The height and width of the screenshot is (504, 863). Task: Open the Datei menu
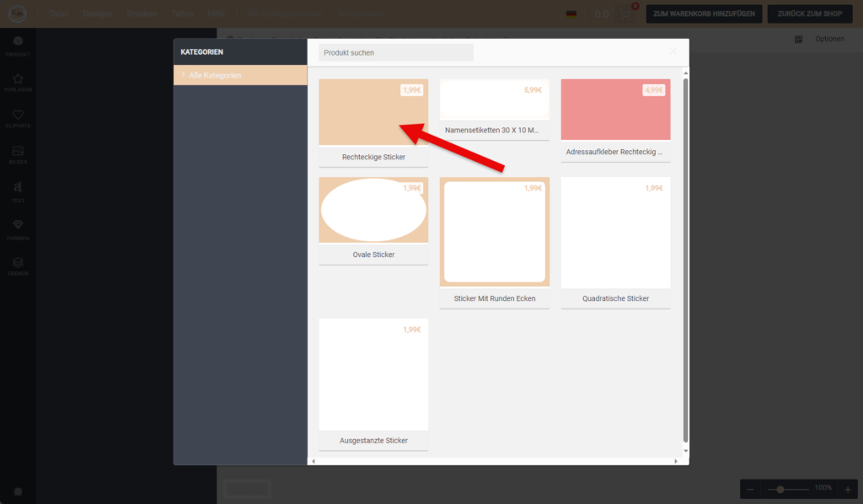click(59, 13)
